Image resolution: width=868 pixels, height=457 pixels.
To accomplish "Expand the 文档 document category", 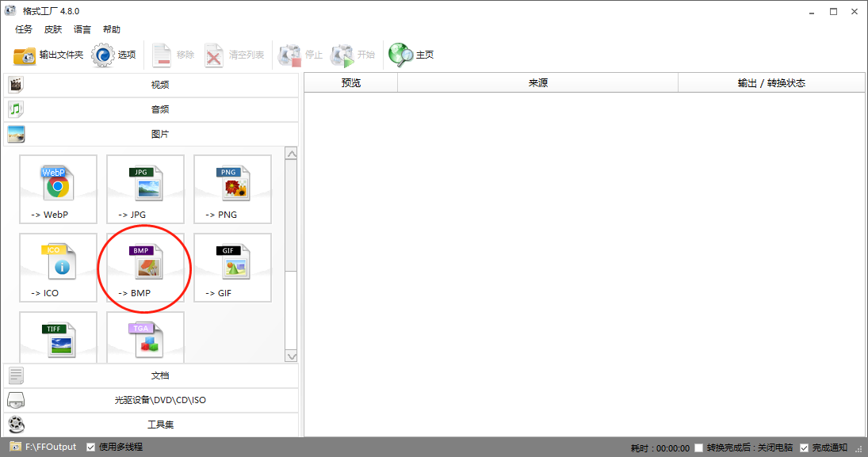I will pyautogui.click(x=151, y=375).
